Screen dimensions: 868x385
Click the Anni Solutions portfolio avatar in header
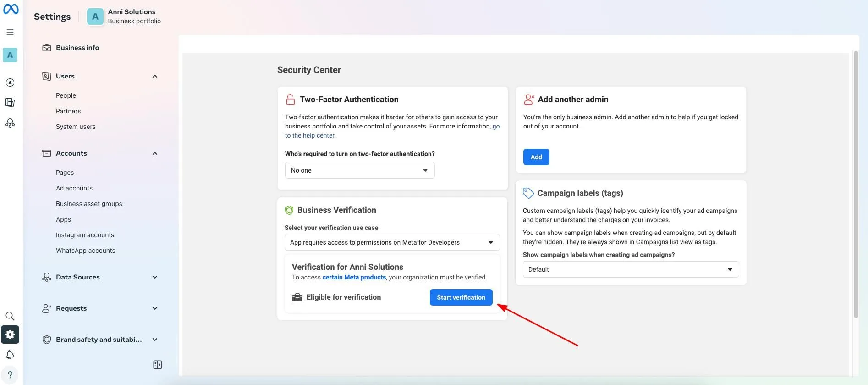tap(95, 17)
